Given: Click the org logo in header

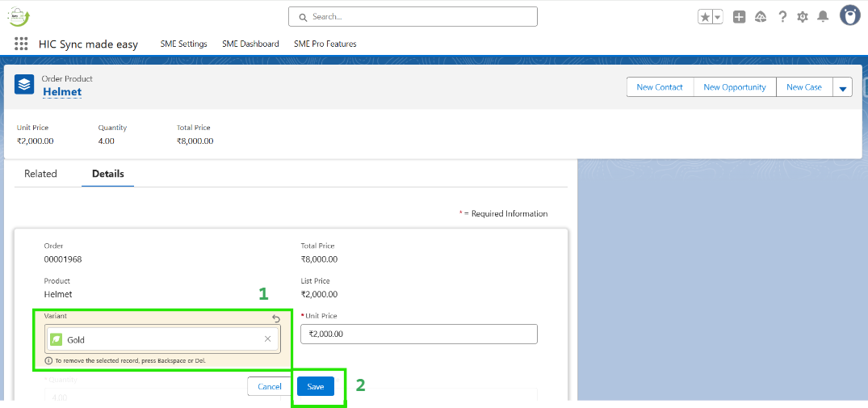Looking at the screenshot, I should (19, 17).
